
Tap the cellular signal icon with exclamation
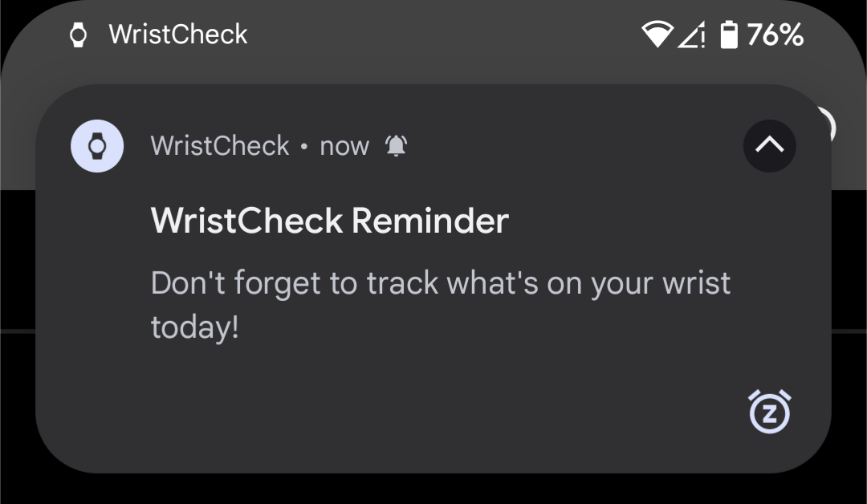point(692,35)
